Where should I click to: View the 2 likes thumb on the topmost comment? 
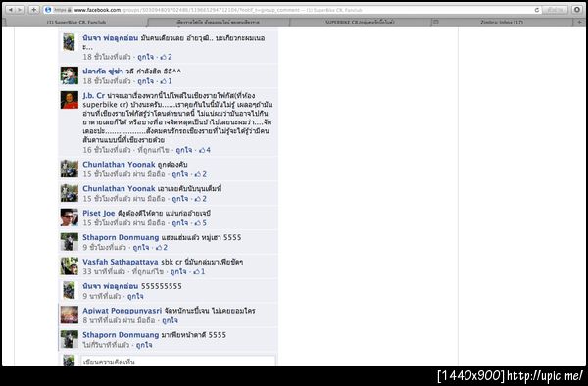coord(167,57)
